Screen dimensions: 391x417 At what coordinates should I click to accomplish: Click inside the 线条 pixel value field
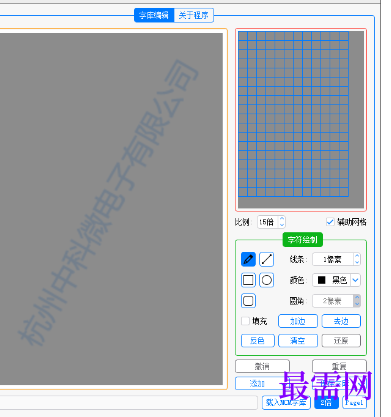tap(333, 259)
